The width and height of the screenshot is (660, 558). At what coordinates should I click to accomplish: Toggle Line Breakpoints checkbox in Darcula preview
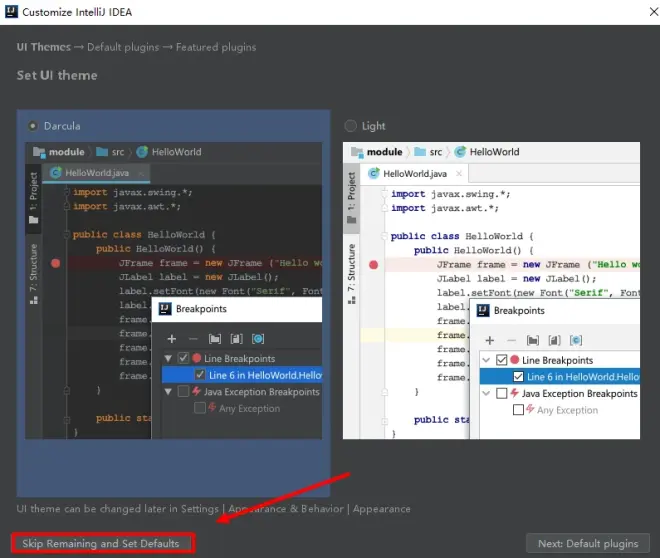pyautogui.click(x=183, y=358)
